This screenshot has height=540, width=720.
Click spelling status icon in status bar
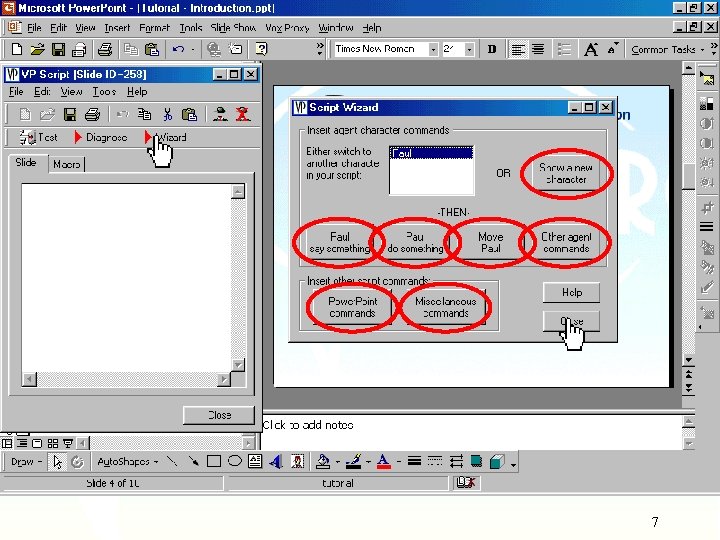466,483
